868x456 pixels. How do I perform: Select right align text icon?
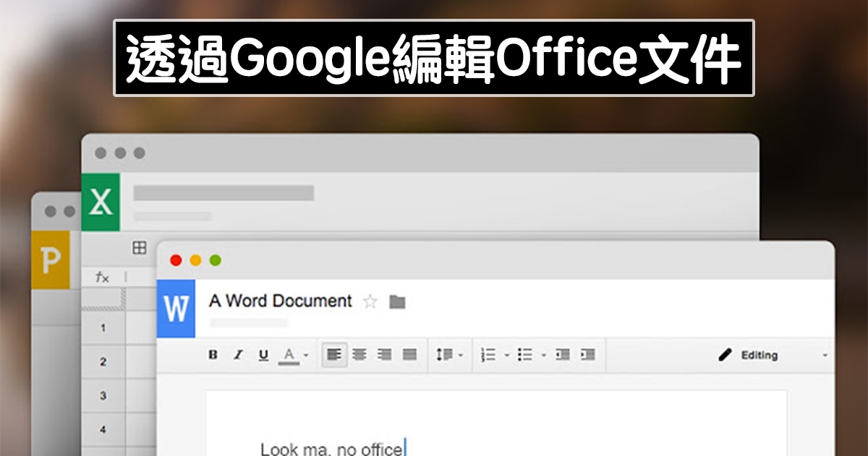(385, 355)
